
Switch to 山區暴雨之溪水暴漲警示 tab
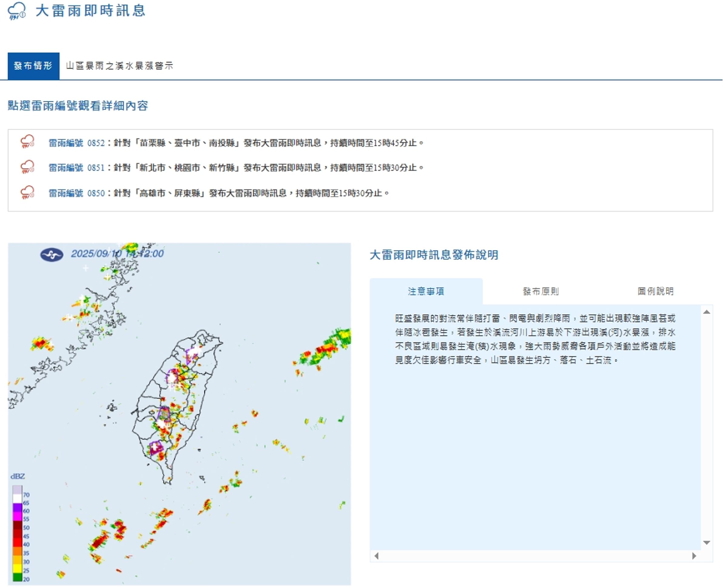(120, 66)
